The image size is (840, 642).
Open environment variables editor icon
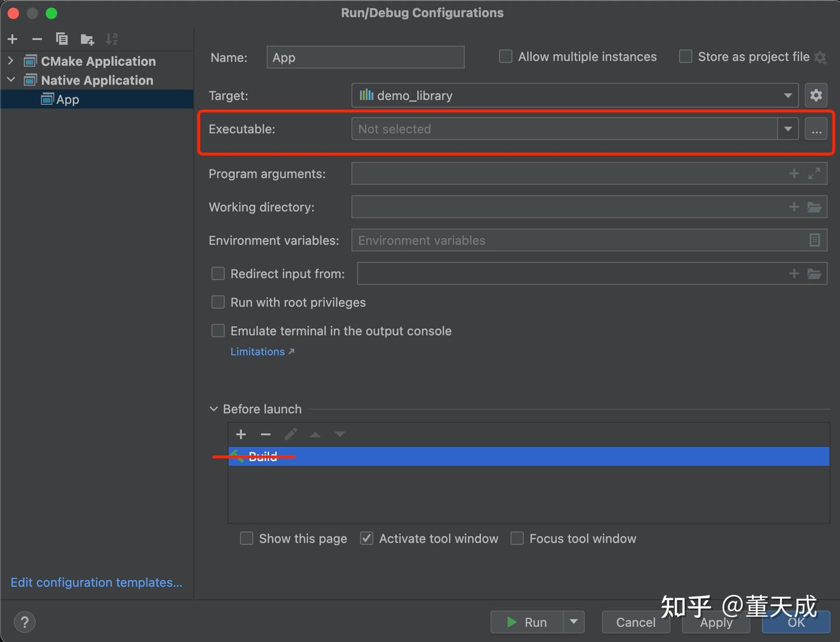click(x=815, y=240)
